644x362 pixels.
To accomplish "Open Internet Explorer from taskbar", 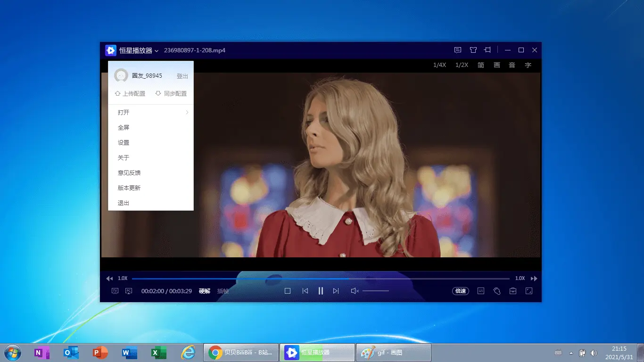I will tap(188, 353).
